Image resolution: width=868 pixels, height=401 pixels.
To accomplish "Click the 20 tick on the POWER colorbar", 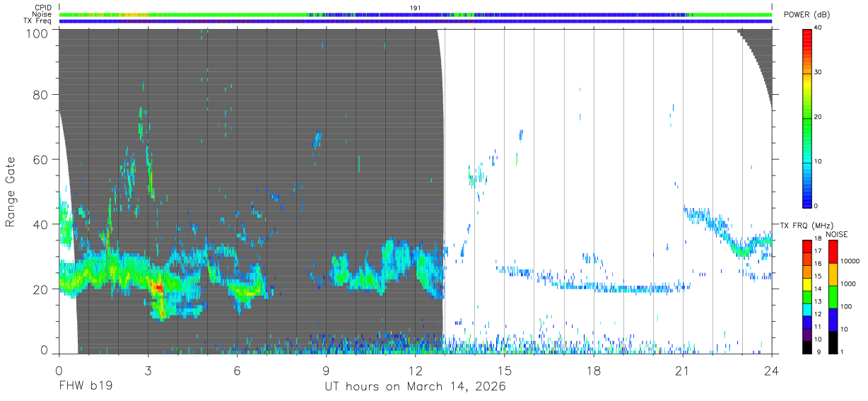I will [819, 117].
